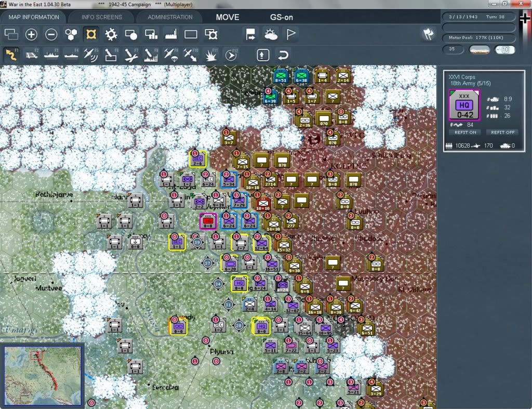Select bomb unit mode F6 icon

pyautogui.click(x=111, y=55)
